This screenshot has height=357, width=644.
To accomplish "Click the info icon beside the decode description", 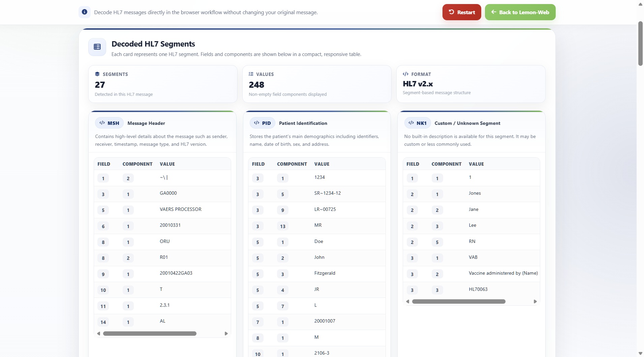I will click(85, 12).
